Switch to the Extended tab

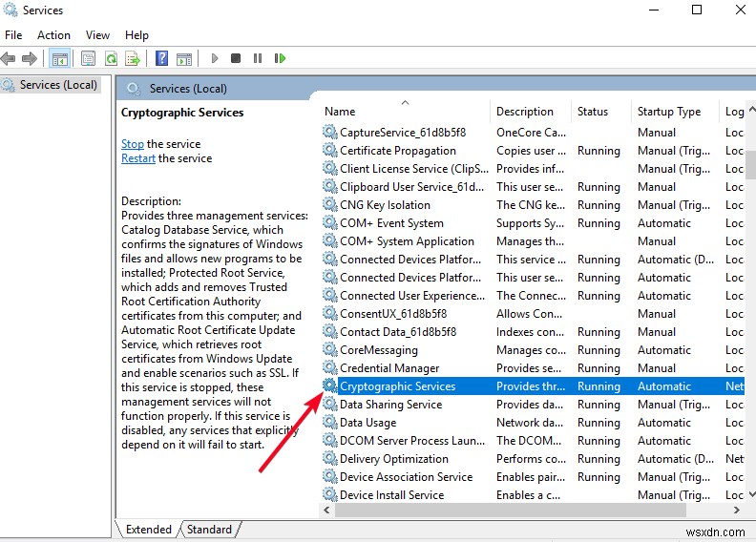pyautogui.click(x=149, y=530)
